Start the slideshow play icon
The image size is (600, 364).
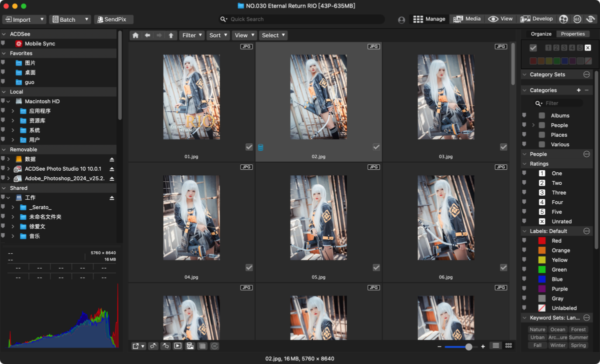click(x=177, y=346)
